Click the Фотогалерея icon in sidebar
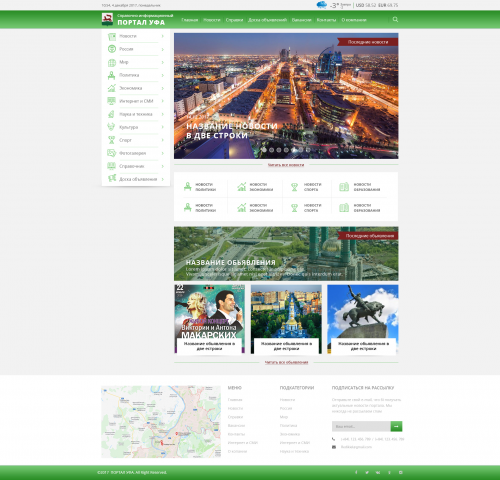This screenshot has height=480, width=500. pos(112,153)
